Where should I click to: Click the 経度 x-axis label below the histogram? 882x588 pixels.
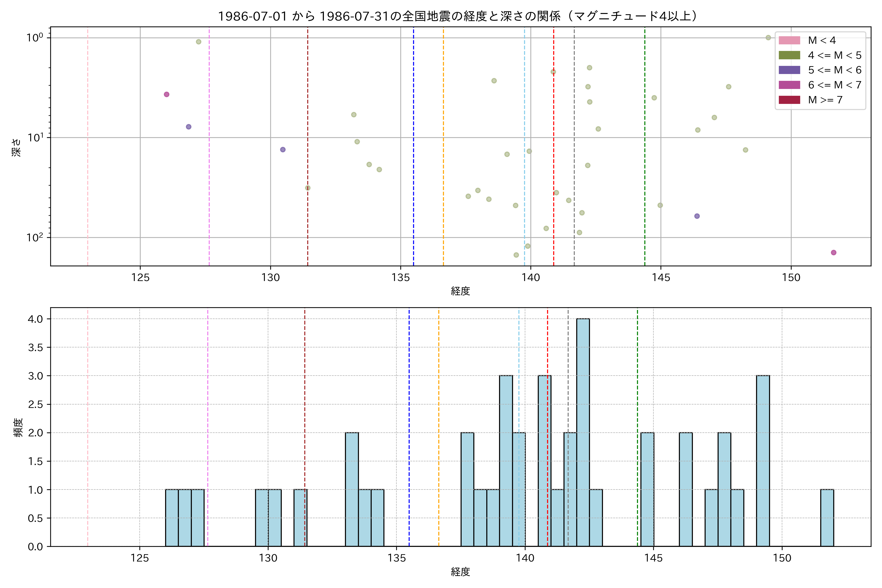click(460, 572)
